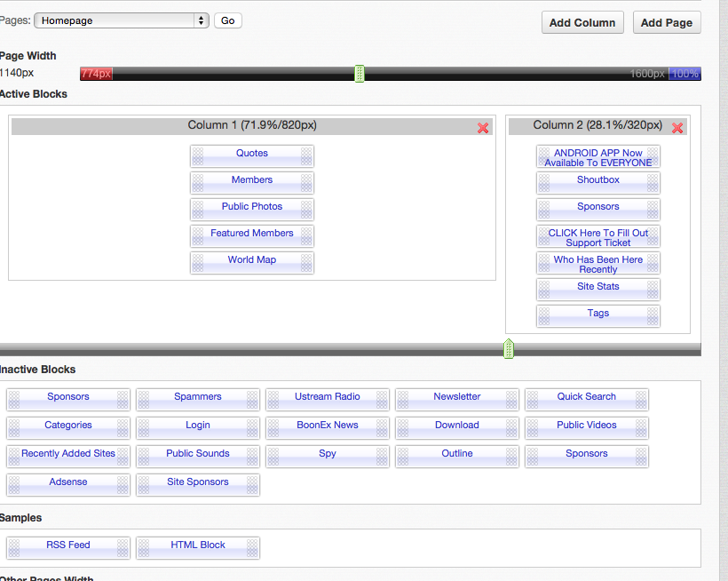This screenshot has width=728, height=581.
Task: Grab the column width divider handle
Action: [x=509, y=348]
